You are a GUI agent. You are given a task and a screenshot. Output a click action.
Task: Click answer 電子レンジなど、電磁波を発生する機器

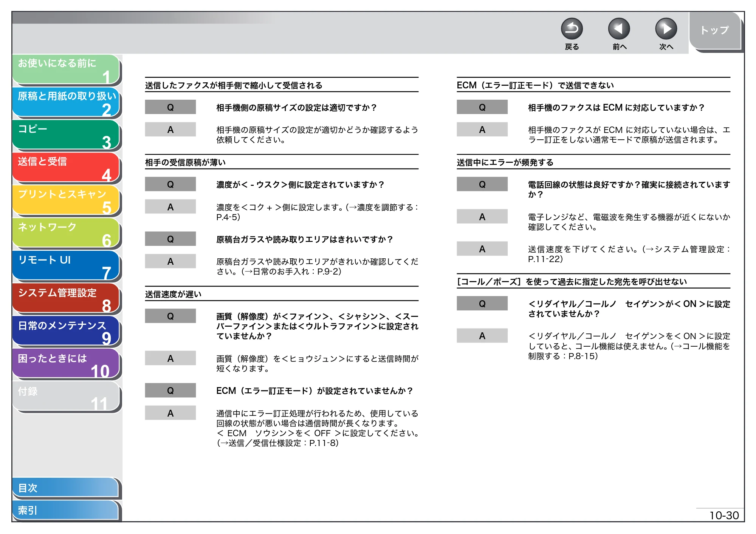click(629, 222)
